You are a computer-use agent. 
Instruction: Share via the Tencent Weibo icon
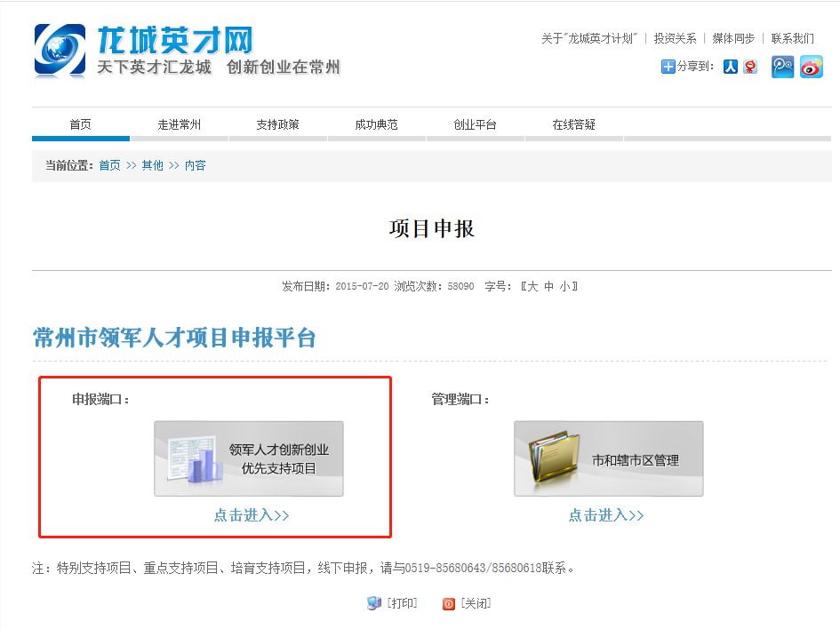pos(781,66)
